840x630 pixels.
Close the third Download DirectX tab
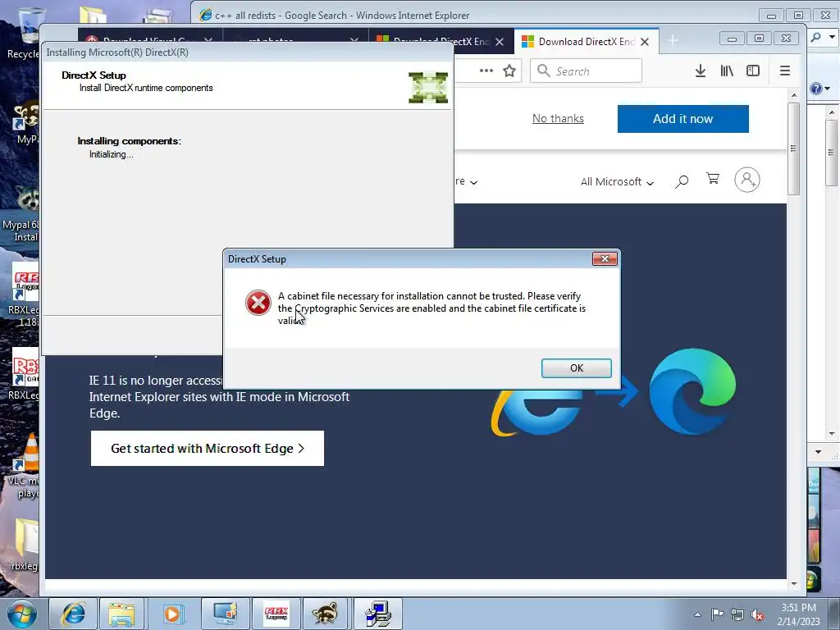point(500,42)
